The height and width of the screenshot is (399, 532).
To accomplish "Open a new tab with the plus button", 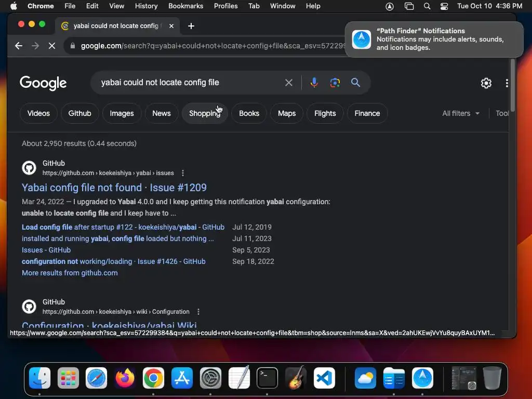I will 191,26.
